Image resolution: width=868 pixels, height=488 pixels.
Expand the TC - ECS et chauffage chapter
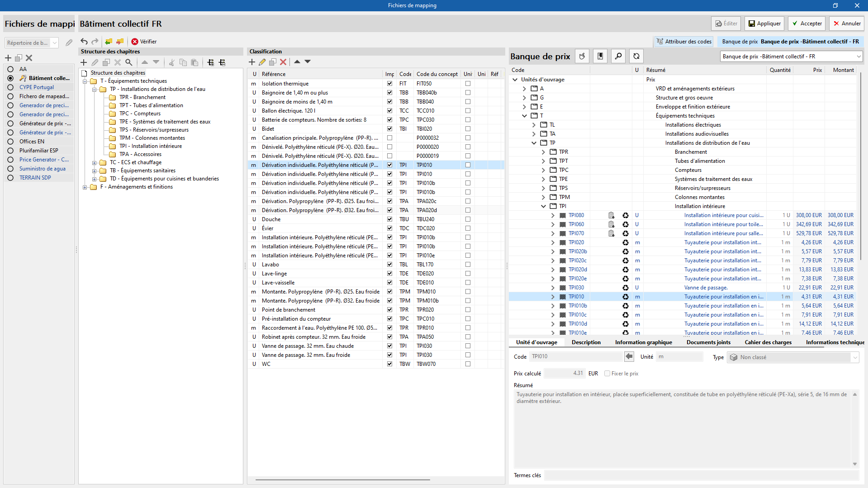click(95, 163)
